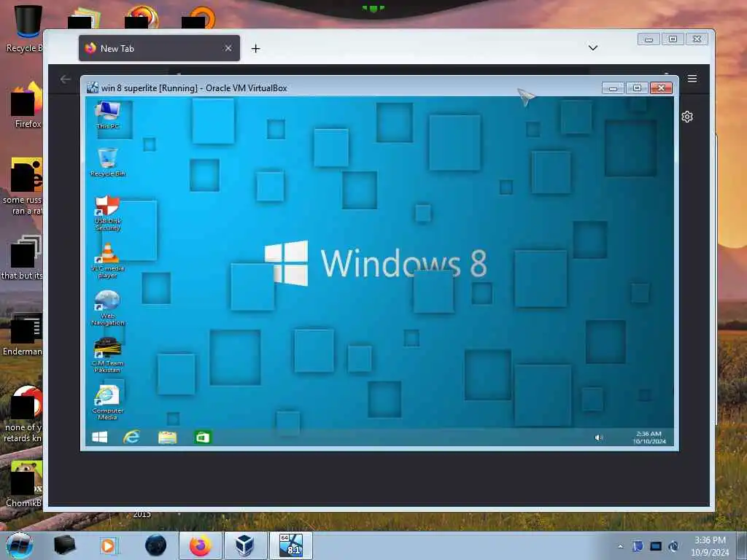Switch to Firefox in the host taskbar
Screen dimensions: 747x560
point(201,545)
